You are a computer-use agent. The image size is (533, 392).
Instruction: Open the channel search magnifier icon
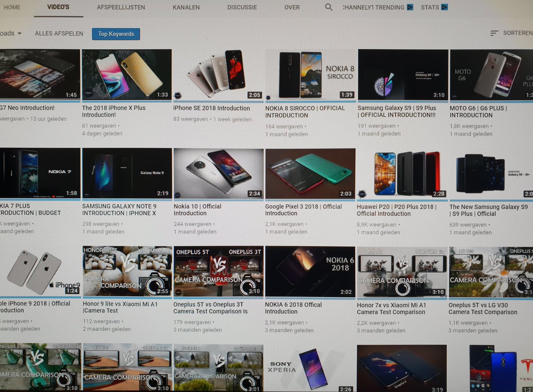[x=329, y=7]
